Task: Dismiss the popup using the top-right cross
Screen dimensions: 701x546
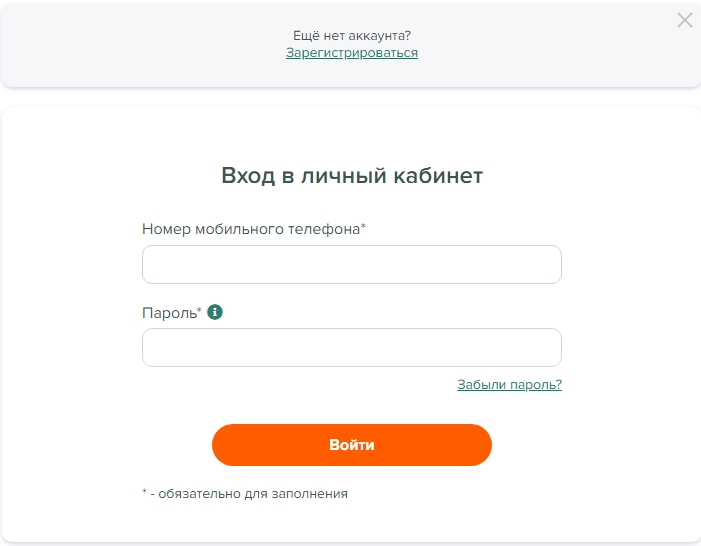Action: (684, 20)
